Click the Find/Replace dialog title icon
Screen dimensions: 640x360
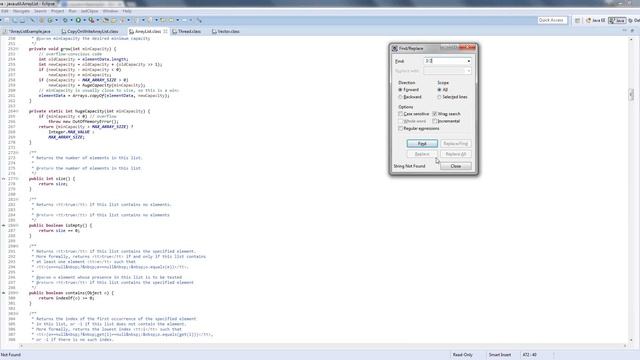[x=395, y=48]
